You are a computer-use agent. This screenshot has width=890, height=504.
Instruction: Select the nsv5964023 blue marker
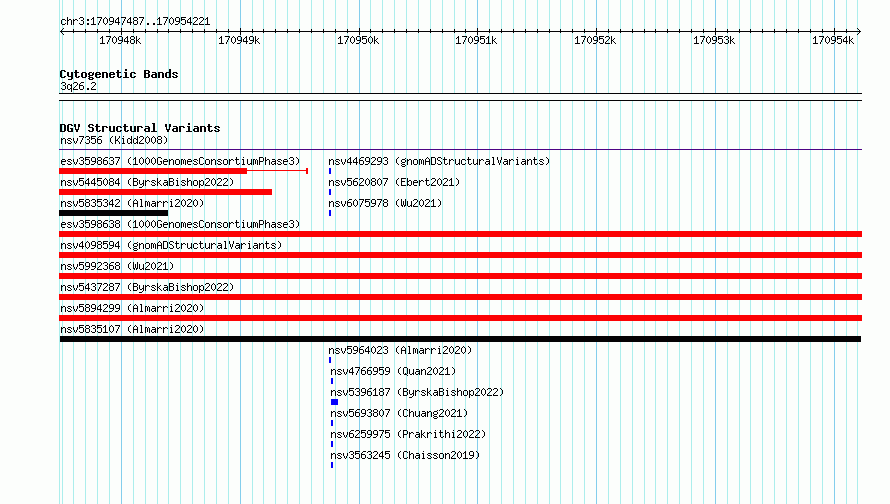pyautogui.click(x=330, y=360)
